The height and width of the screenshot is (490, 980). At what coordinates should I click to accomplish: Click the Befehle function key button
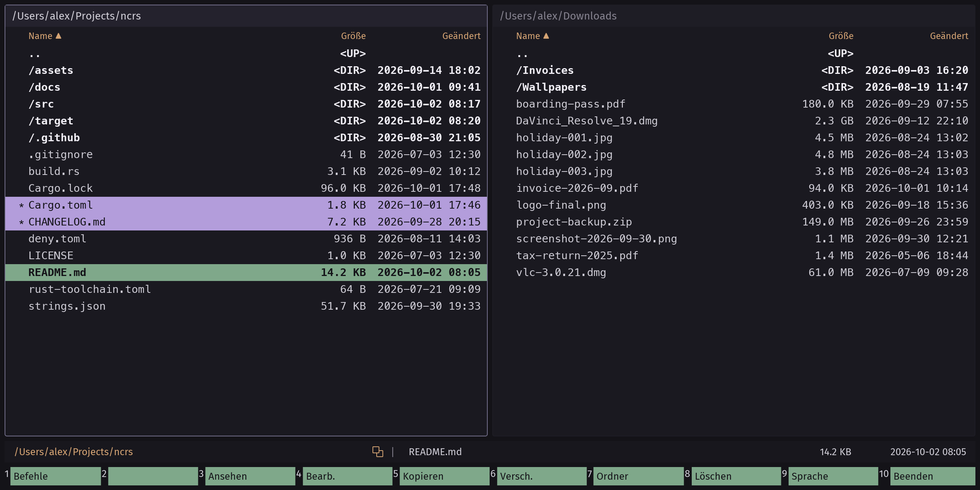(56, 476)
